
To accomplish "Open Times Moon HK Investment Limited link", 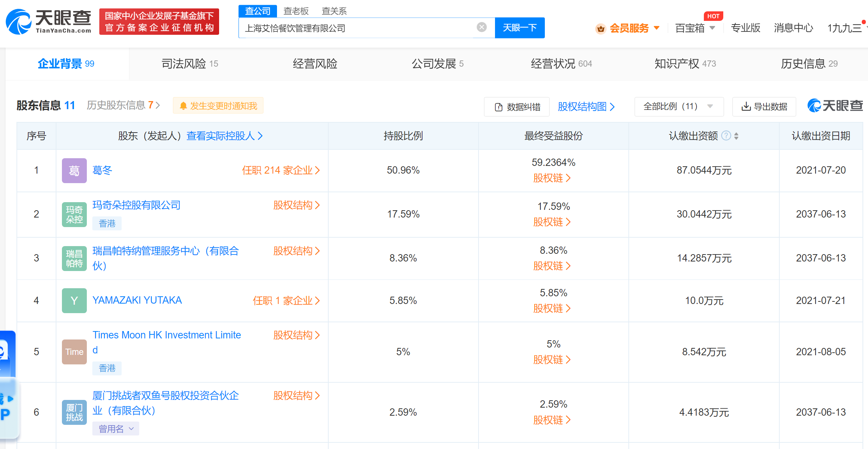I will click(167, 342).
